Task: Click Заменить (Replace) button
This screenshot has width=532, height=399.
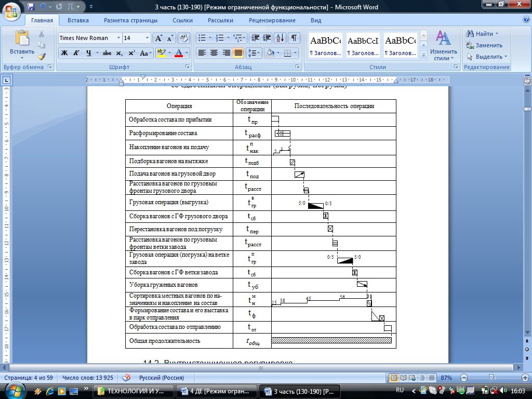Action: click(484, 45)
